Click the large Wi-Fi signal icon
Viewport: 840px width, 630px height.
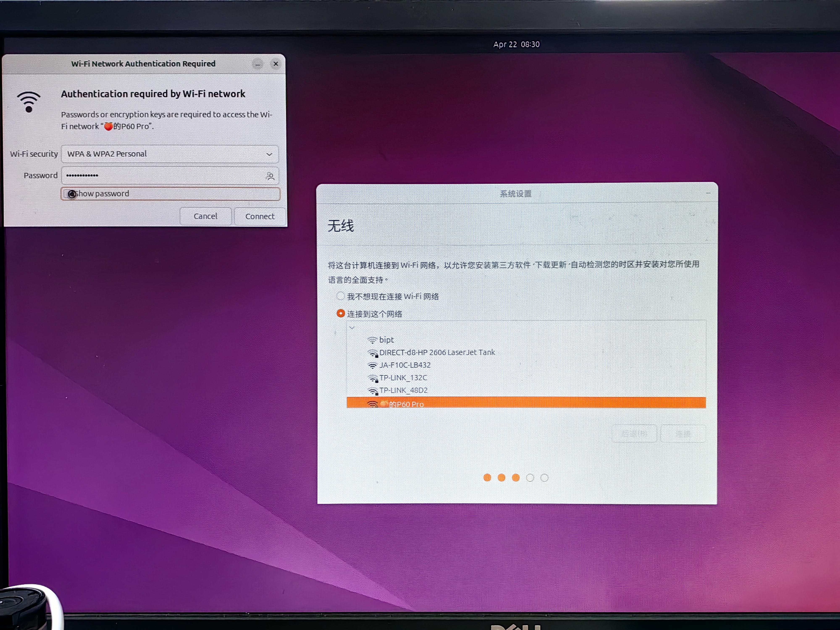(29, 102)
